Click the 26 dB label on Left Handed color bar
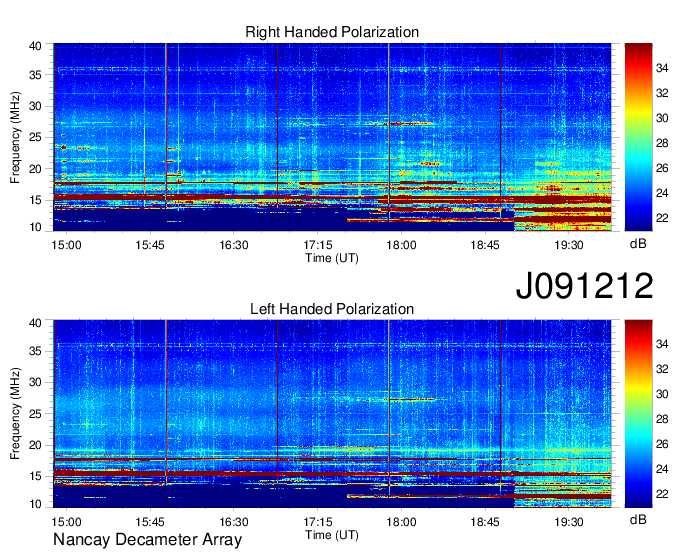The width and height of the screenshot is (680, 552). [x=662, y=444]
